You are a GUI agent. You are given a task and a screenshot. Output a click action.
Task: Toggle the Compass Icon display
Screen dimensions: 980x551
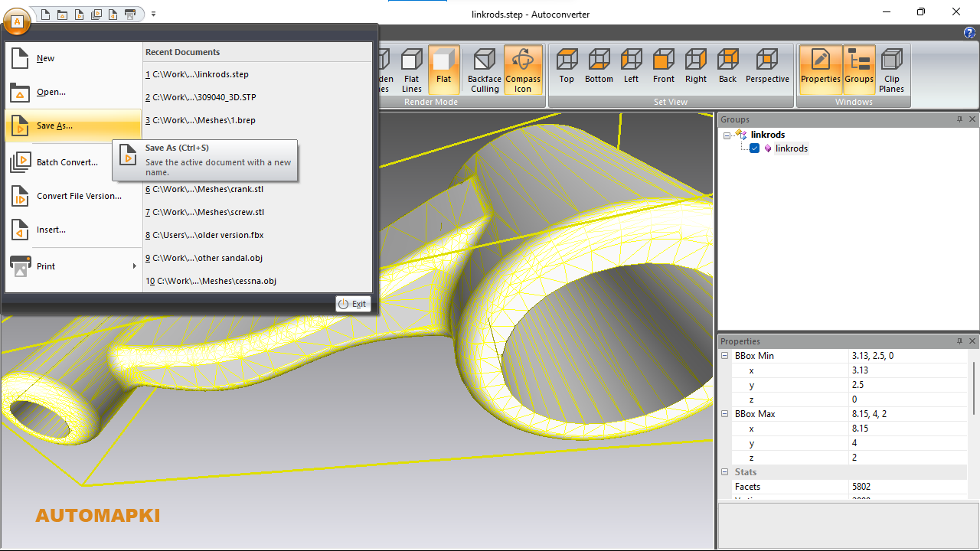(x=523, y=70)
